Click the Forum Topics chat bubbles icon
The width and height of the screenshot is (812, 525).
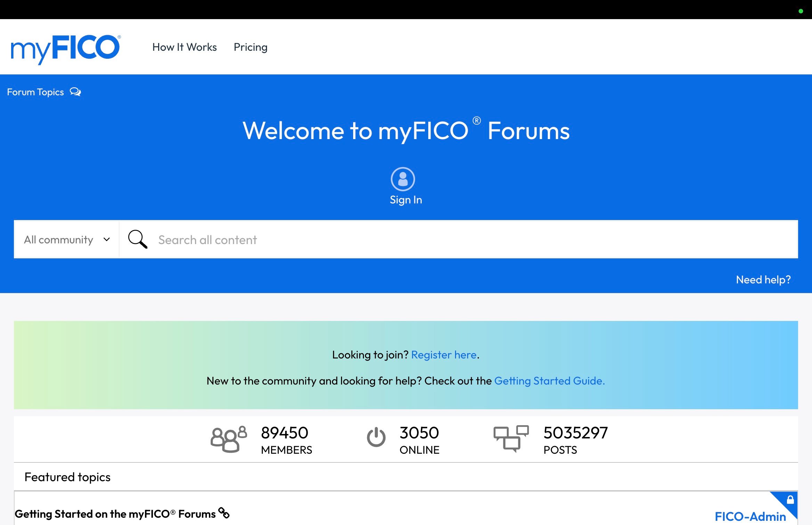coord(75,92)
